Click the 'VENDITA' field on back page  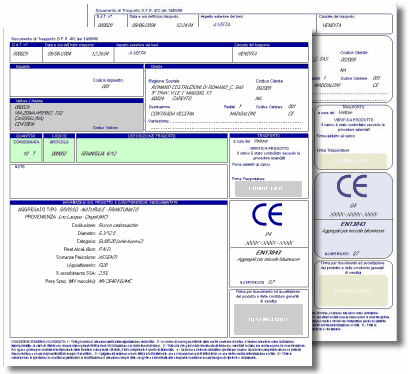pos(332,25)
